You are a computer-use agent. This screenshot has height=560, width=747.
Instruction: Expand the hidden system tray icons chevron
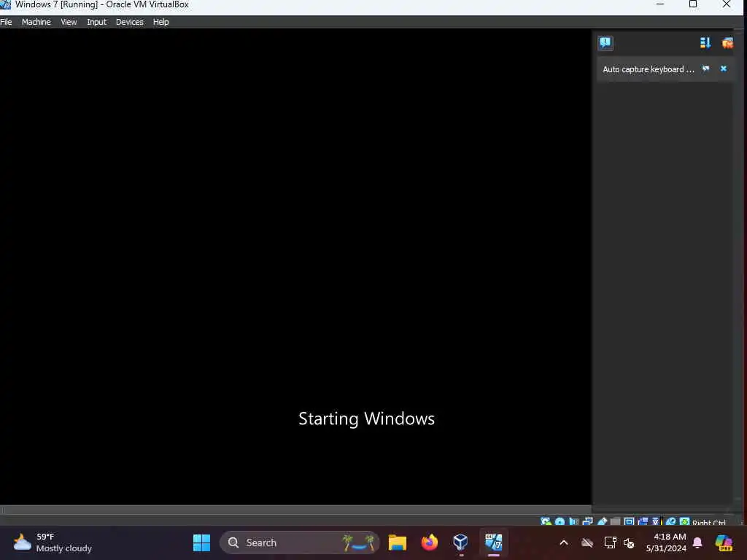pos(564,542)
